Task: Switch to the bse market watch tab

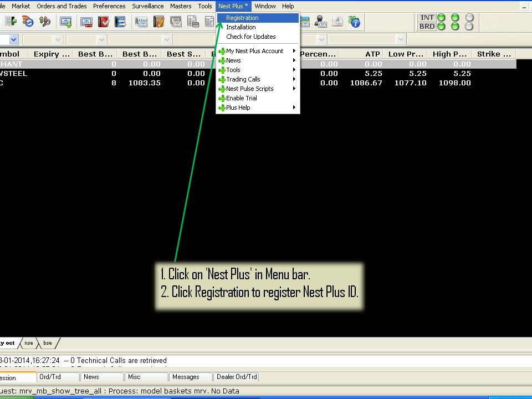Action: coord(48,343)
